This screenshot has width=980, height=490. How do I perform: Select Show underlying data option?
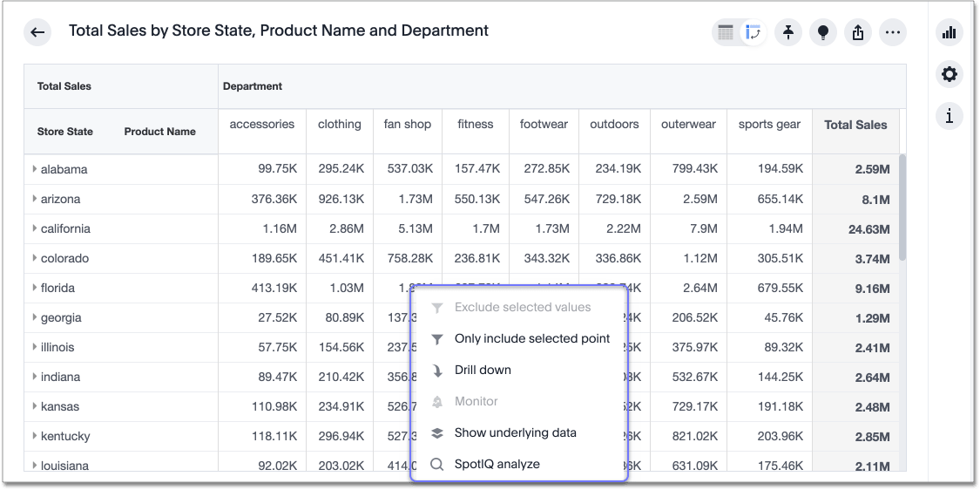pos(515,432)
